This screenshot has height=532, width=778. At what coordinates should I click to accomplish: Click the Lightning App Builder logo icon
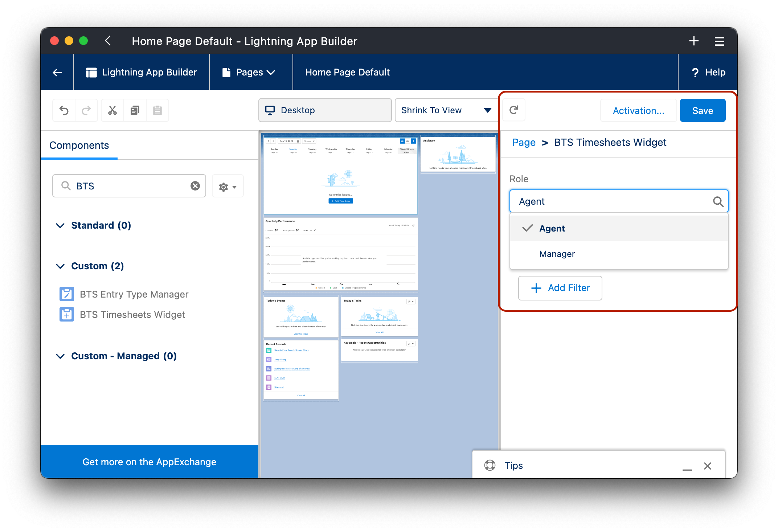tap(91, 73)
